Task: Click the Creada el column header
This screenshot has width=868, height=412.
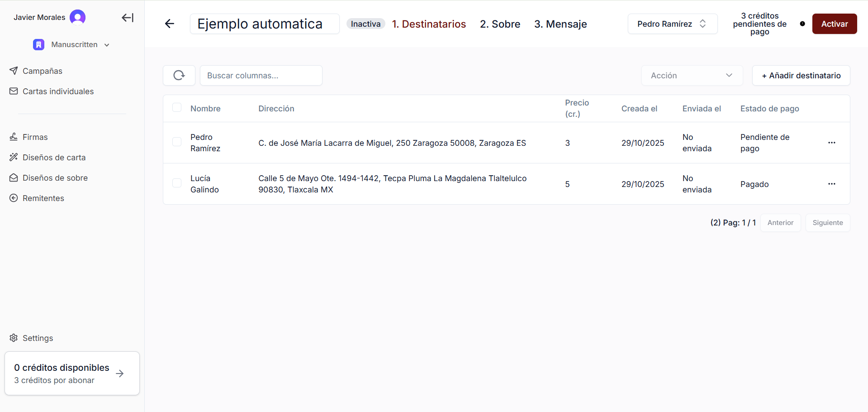Action: click(x=639, y=108)
